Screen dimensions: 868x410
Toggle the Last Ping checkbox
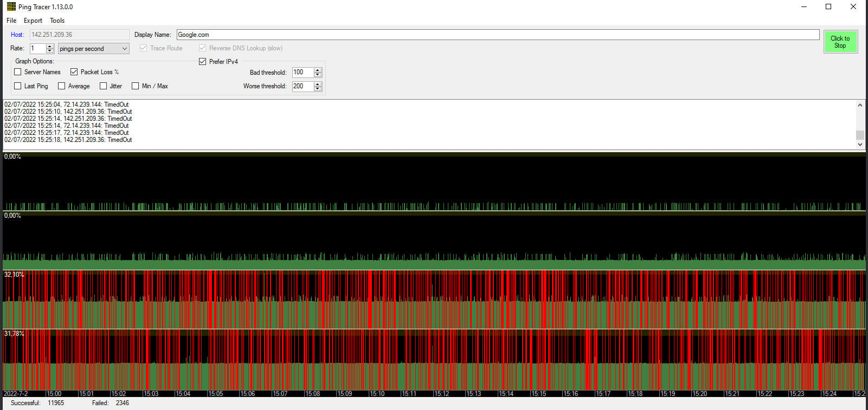(x=18, y=86)
